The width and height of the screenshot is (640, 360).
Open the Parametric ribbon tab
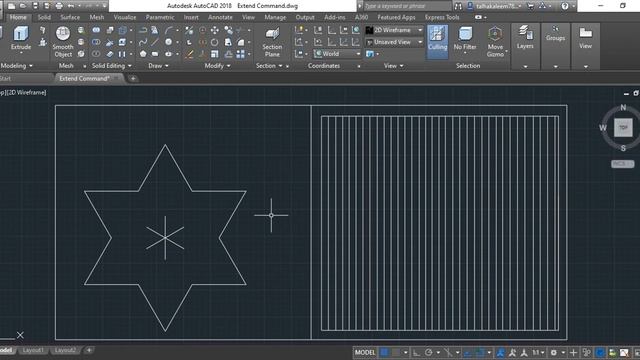160,17
